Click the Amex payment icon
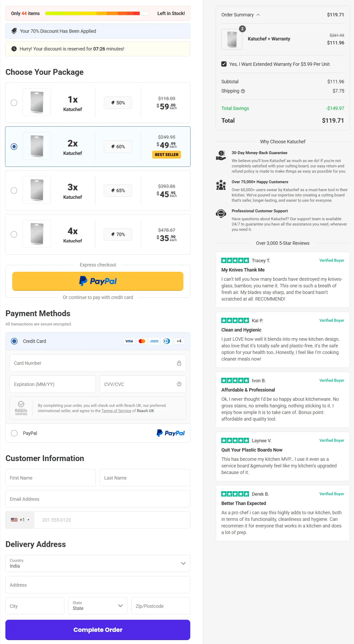The height and width of the screenshot is (644, 354). click(154, 341)
